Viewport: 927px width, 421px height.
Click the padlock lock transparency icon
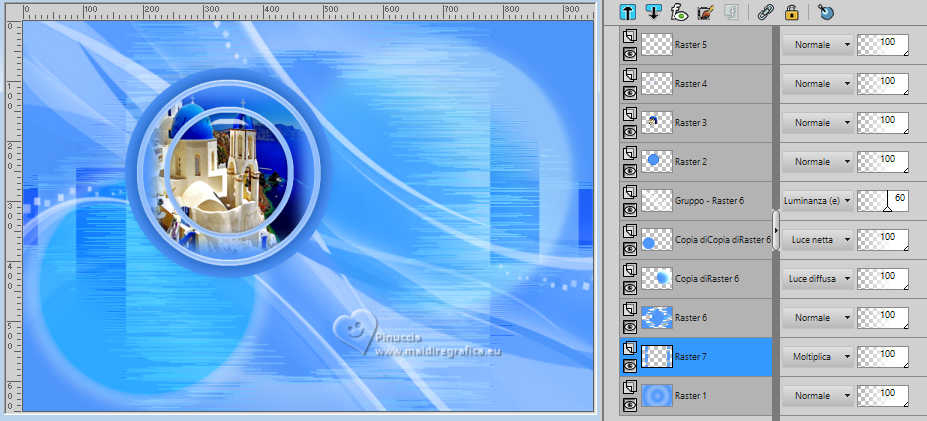coord(791,11)
